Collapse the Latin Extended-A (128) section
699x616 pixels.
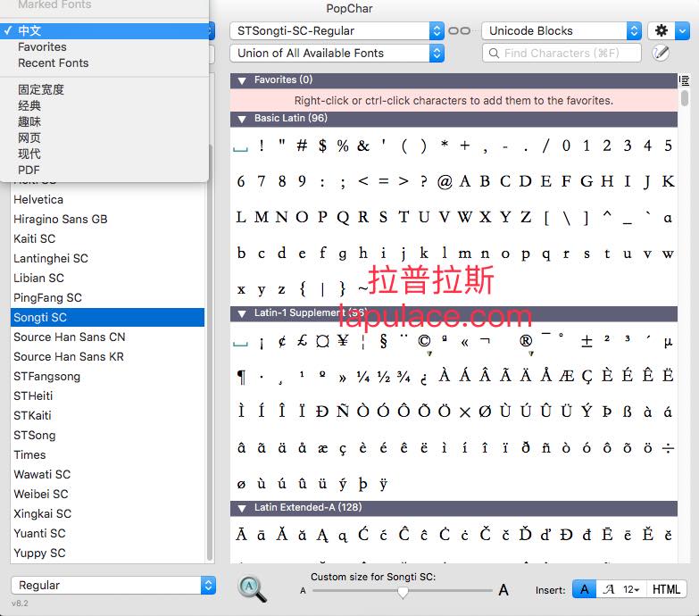tap(242, 508)
